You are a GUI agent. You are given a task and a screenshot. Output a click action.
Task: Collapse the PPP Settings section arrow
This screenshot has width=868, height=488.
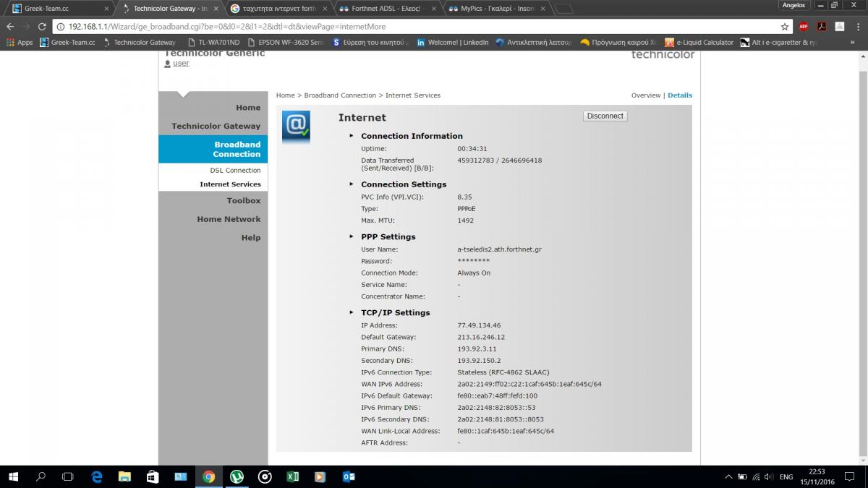352,236
